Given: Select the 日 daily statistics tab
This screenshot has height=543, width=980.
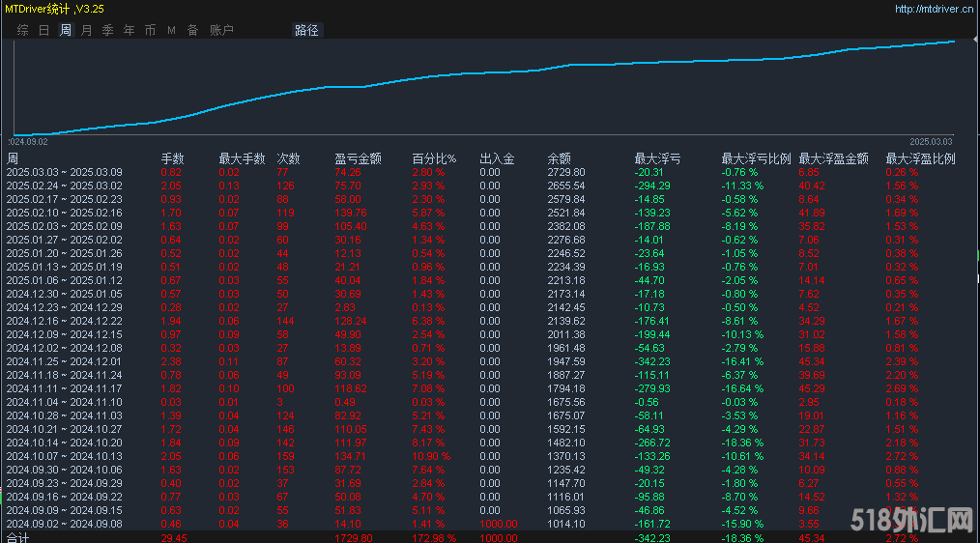Looking at the screenshot, I should tap(43, 30).
